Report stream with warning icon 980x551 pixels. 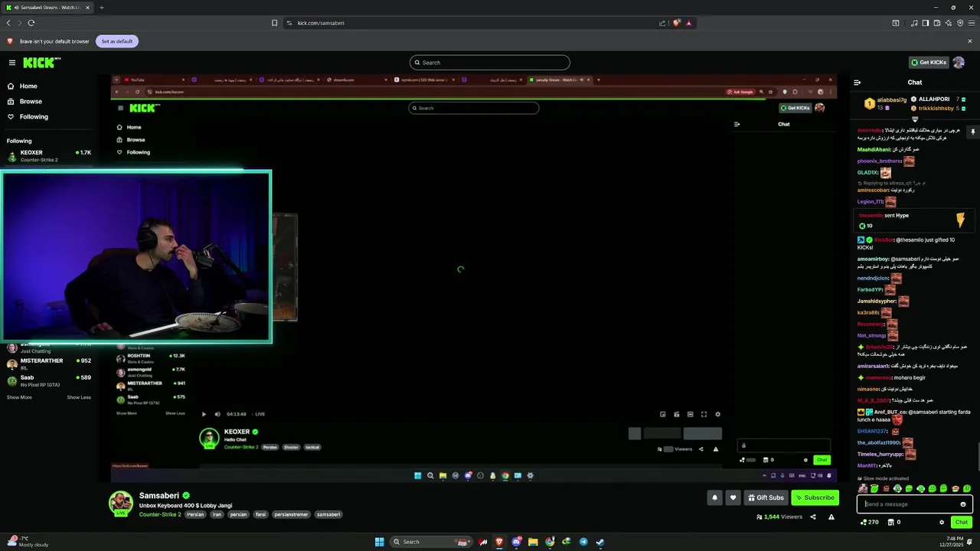click(831, 517)
